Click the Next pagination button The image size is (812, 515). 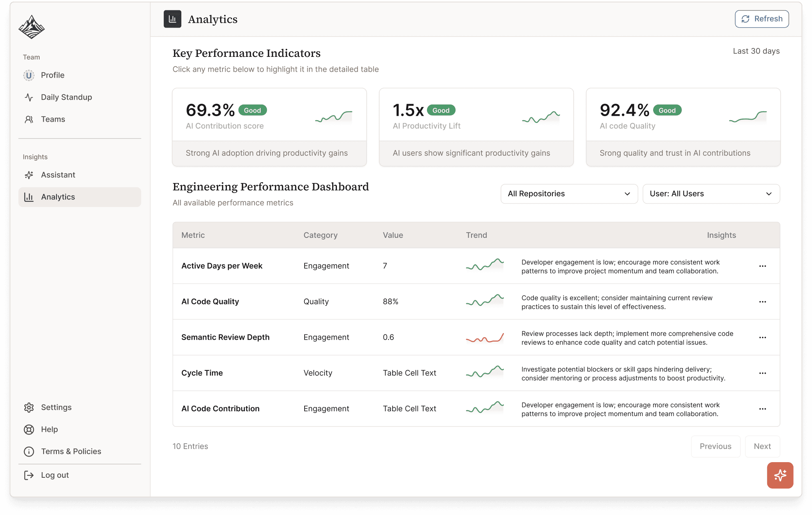tap(762, 446)
